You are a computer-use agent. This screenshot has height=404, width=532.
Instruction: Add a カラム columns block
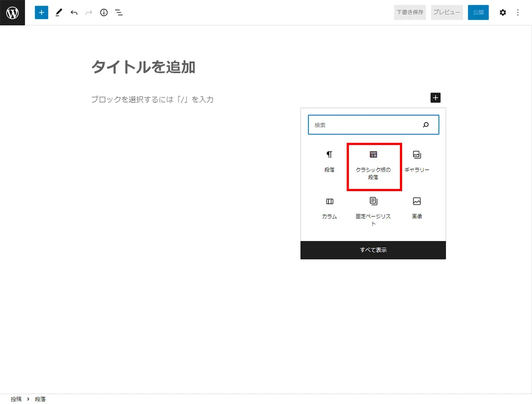pos(329,208)
